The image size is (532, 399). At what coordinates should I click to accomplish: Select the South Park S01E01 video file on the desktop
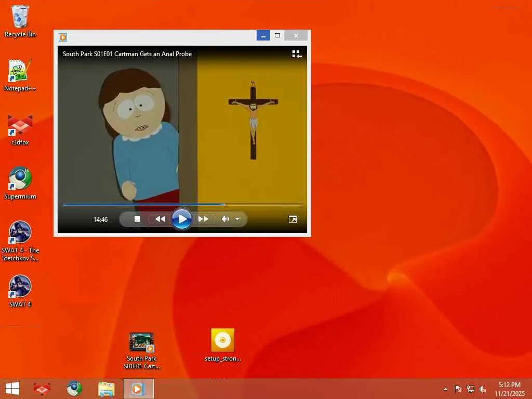pos(141,351)
